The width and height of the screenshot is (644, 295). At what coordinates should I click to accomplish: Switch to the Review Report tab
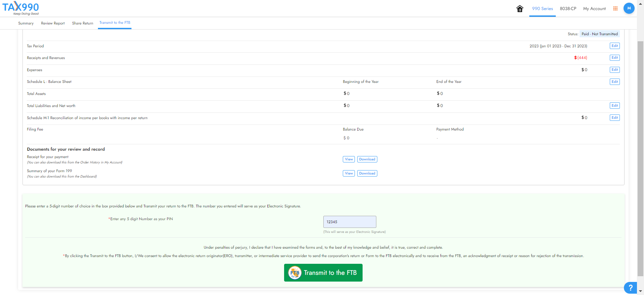pyautogui.click(x=53, y=23)
